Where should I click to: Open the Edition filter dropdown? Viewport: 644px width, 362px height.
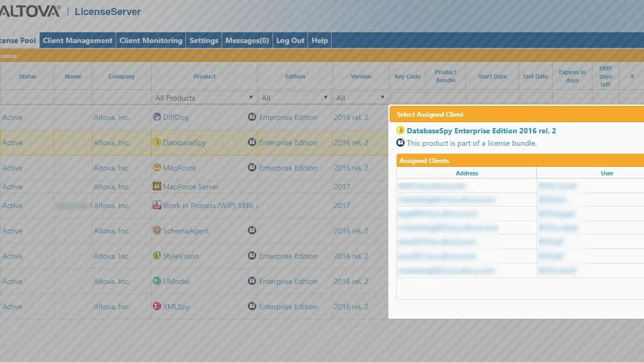pos(295,98)
